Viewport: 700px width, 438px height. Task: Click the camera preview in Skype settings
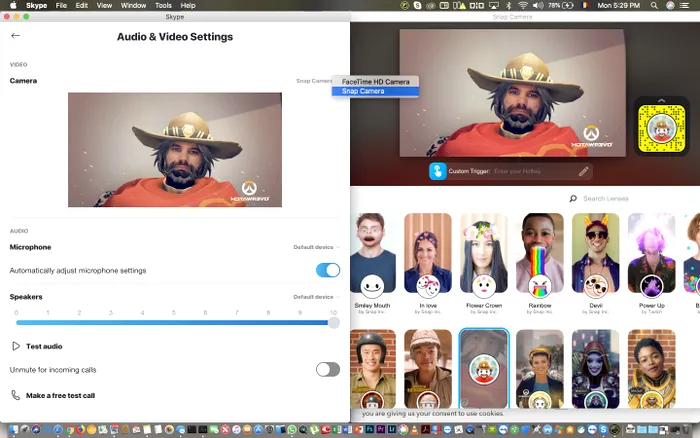(x=175, y=150)
